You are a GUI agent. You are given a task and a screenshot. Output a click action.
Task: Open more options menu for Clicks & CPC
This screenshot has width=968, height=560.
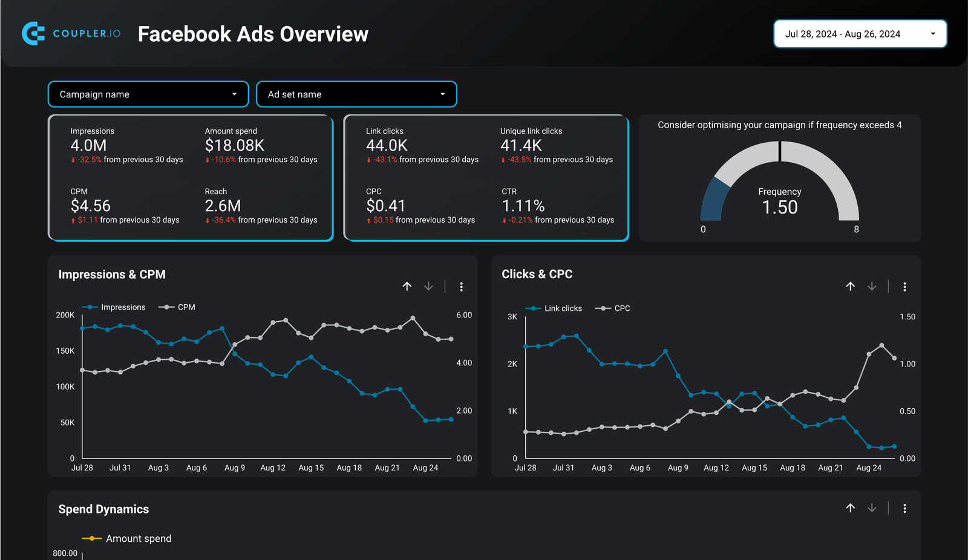coord(905,287)
